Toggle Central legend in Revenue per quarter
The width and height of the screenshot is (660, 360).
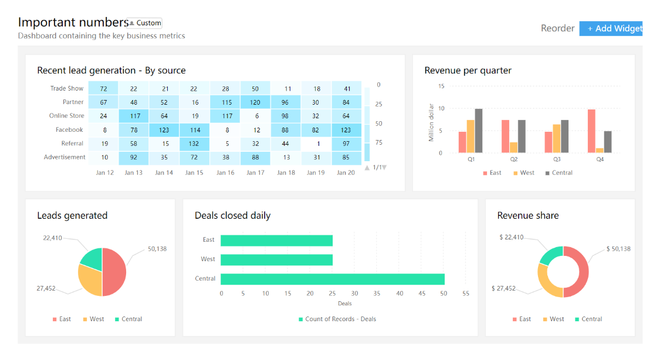pos(559,173)
